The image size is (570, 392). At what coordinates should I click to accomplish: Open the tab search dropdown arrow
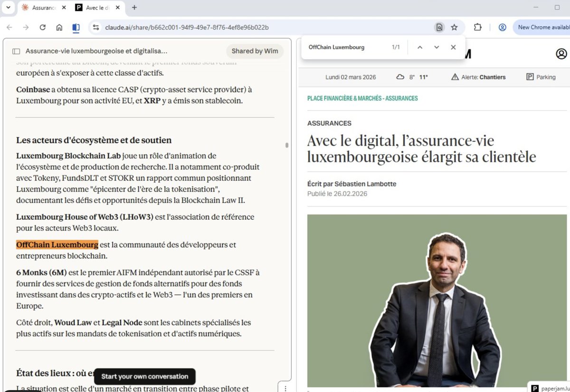click(x=9, y=8)
